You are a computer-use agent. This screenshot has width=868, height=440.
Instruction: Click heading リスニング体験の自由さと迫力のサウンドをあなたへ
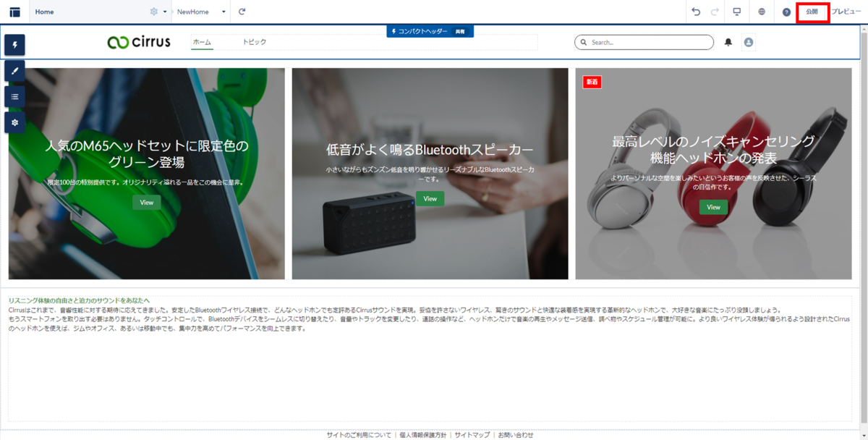[80, 300]
